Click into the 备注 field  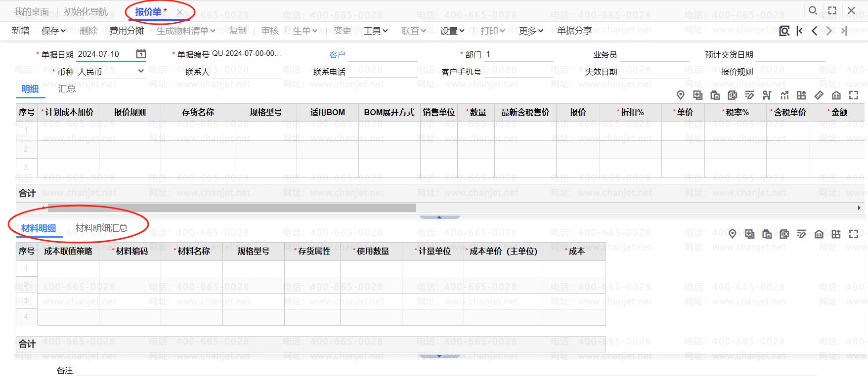click(446, 370)
